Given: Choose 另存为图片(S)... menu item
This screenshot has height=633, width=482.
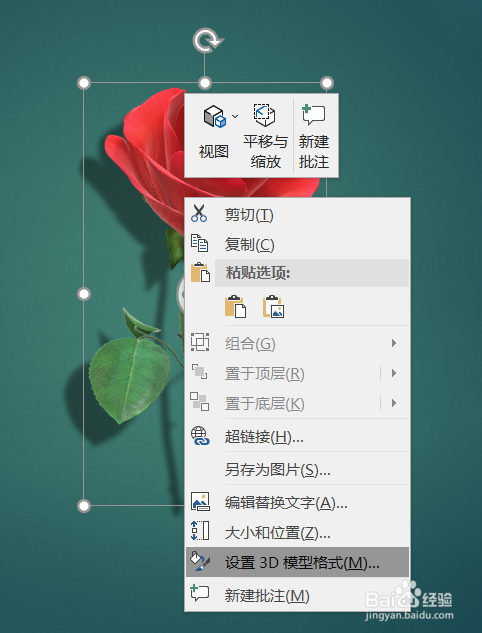Looking at the screenshot, I should (x=298, y=470).
